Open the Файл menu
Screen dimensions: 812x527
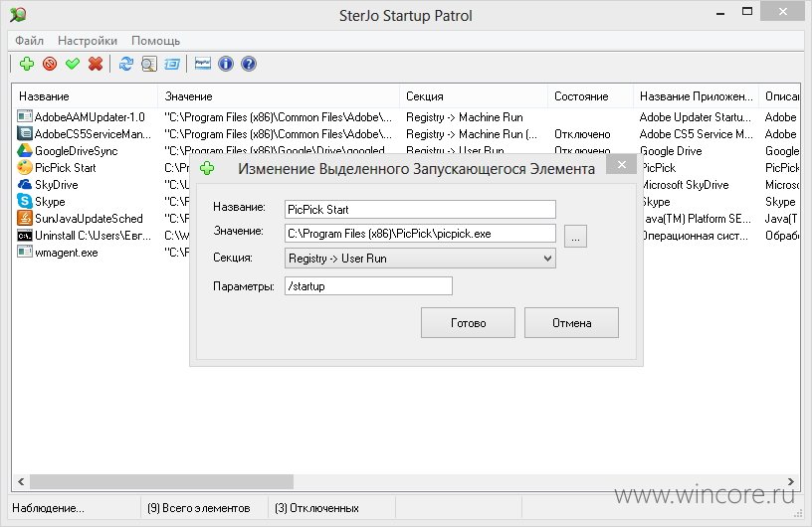[29, 41]
